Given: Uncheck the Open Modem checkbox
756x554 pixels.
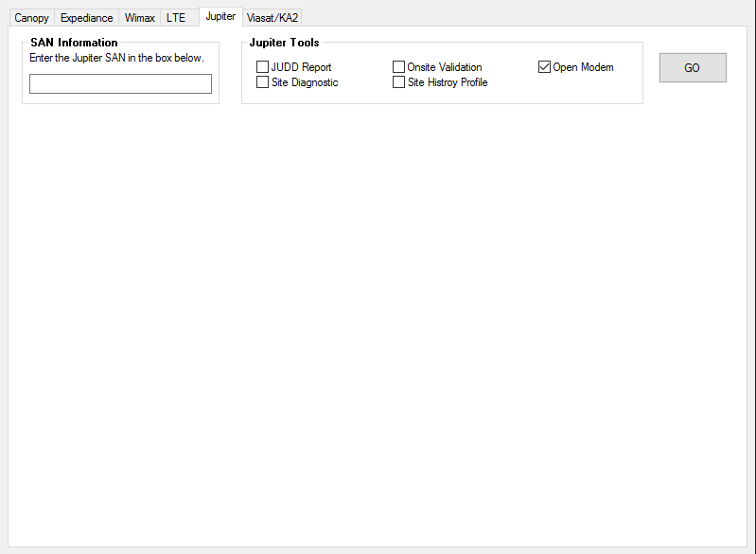Looking at the screenshot, I should click(x=544, y=66).
